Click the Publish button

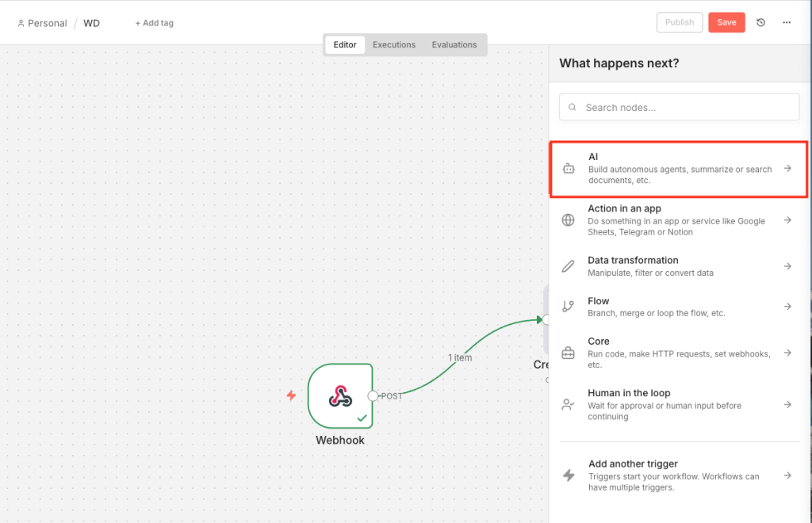click(680, 23)
